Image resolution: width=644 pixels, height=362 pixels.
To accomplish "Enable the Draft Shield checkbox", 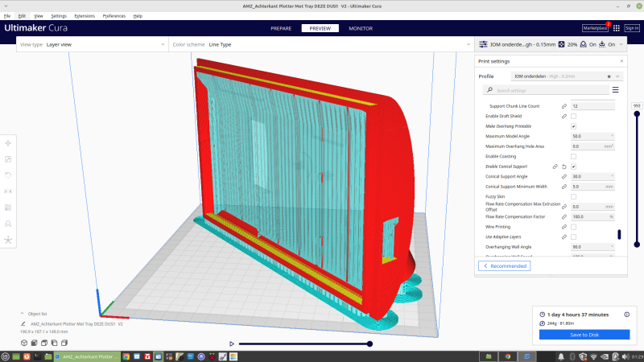I will [573, 117].
